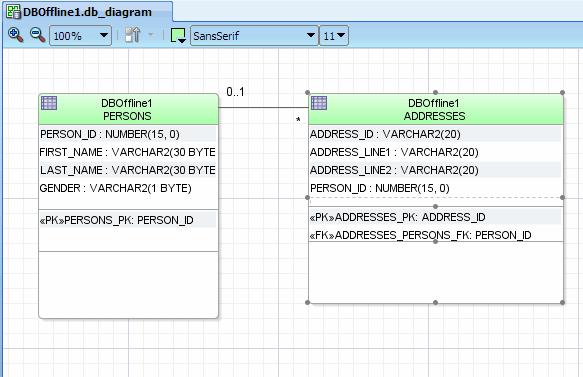The image size is (583, 377).
Task: Select the ADDRESS_LINE1 column row
Action: point(435,152)
